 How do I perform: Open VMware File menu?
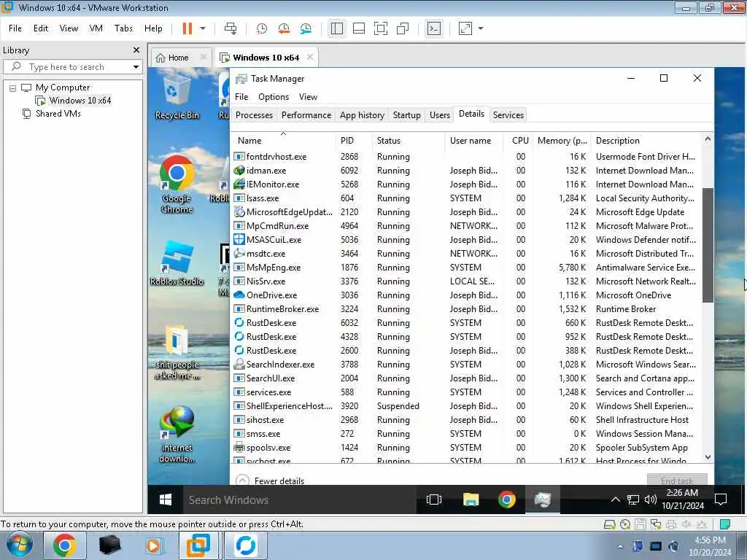(15, 28)
